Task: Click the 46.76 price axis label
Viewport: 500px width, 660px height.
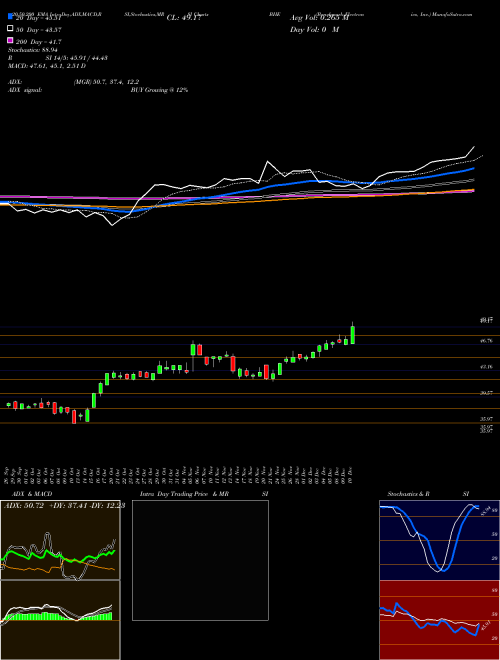Action: click(x=487, y=341)
